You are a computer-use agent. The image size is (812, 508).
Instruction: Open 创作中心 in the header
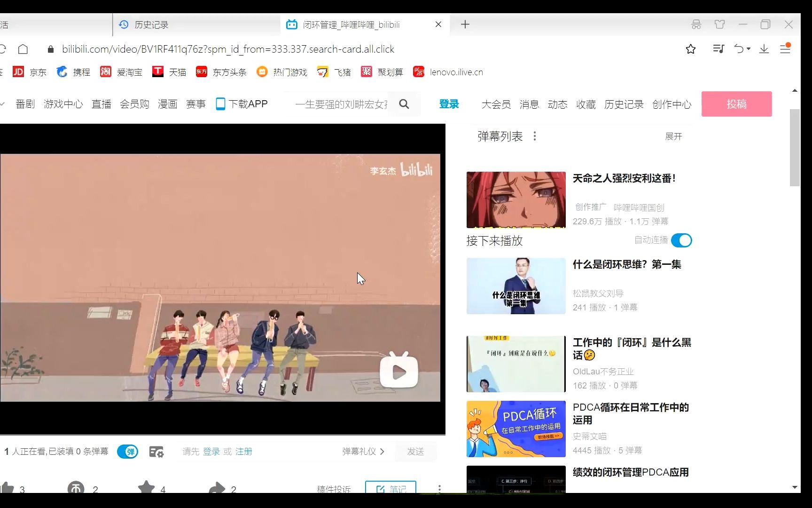pyautogui.click(x=672, y=104)
